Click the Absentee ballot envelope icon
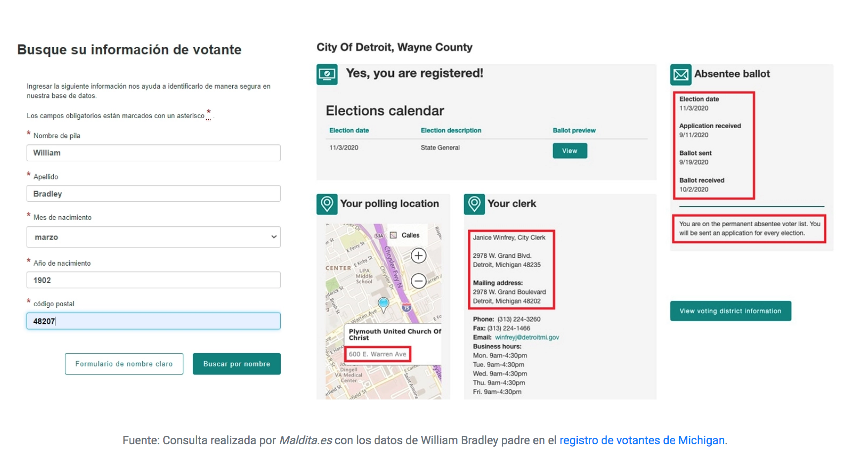The image size is (868, 468). 681,75
